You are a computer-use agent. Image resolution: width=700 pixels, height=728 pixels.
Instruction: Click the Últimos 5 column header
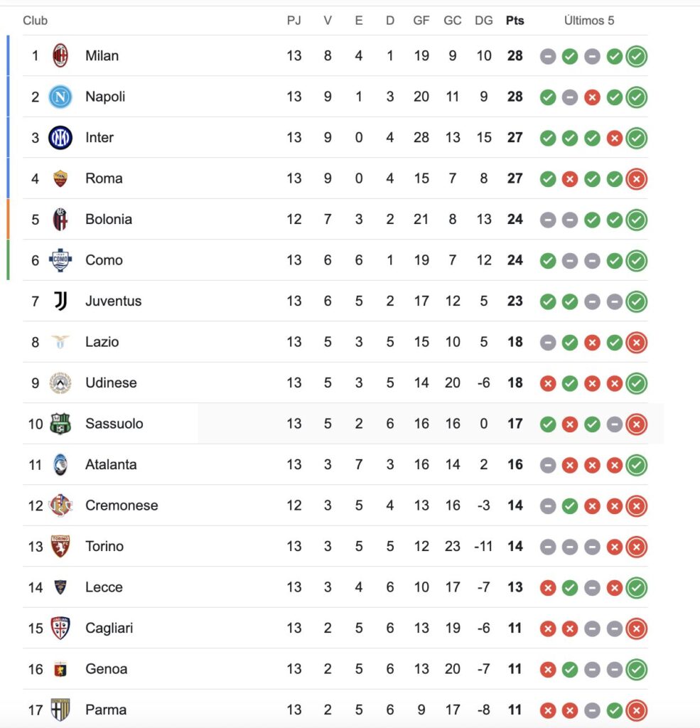pos(589,21)
